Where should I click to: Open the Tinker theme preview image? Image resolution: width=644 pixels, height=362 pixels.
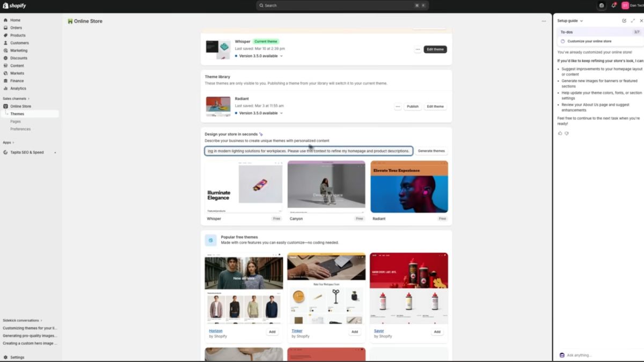tap(326, 288)
